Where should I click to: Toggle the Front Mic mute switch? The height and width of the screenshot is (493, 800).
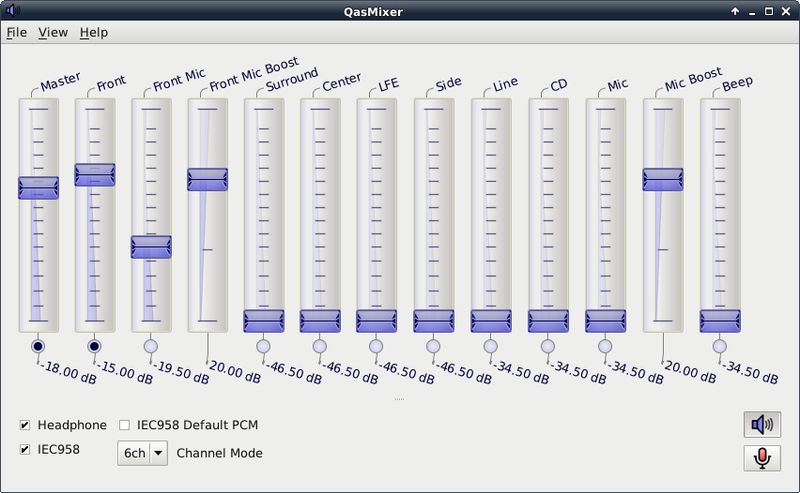point(151,346)
